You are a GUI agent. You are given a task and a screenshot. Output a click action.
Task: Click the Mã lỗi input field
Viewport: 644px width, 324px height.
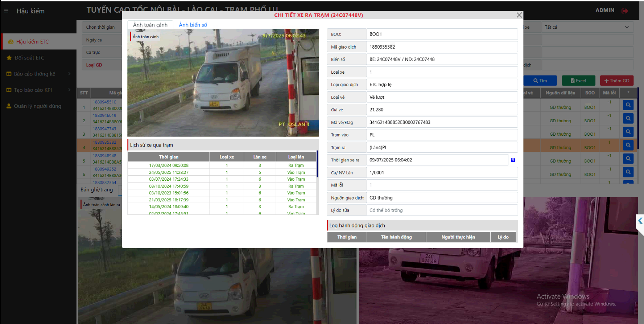point(442,185)
